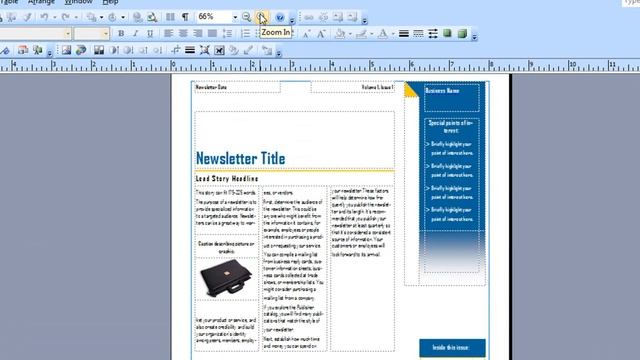Click the Redo arrow icon
Image resolution: width=640 pixels, height=360 pixels.
coord(65,17)
